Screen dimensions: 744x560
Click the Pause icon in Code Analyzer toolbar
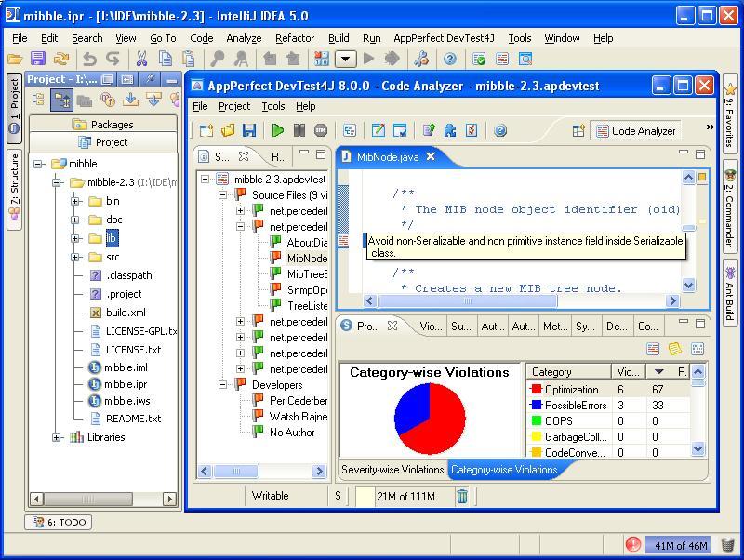299,130
